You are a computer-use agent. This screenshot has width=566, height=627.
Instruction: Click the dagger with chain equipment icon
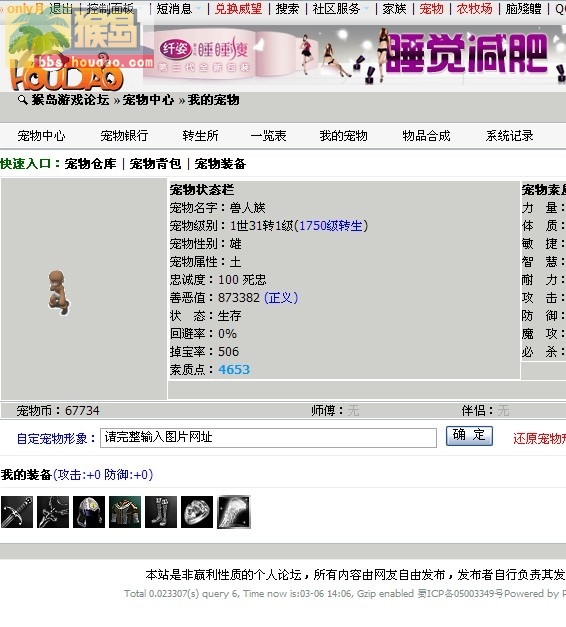[x=53, y=512]
